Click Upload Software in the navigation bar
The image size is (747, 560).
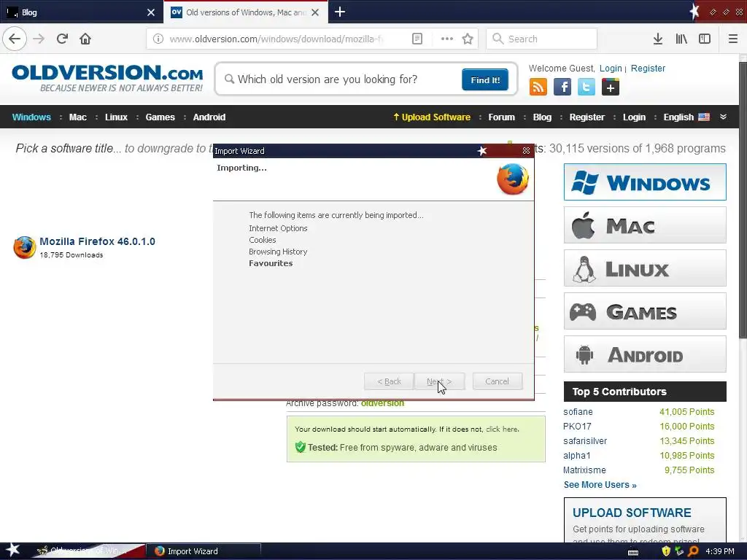tap(432, 117)
